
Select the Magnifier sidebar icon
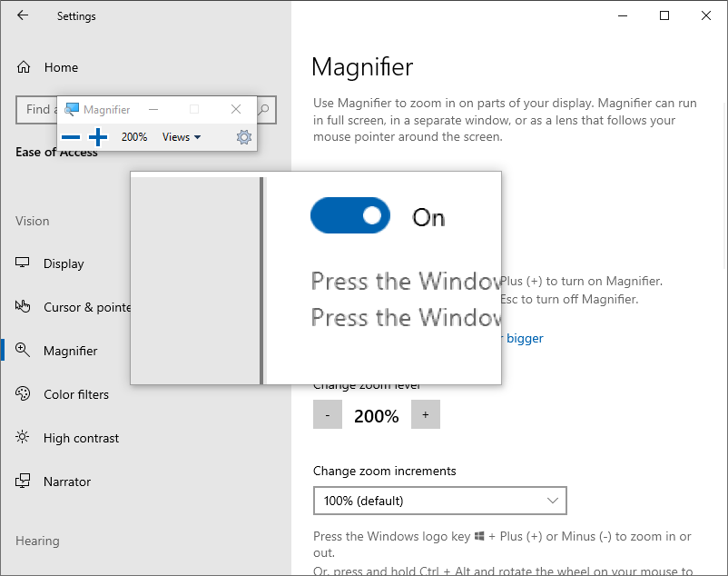(23, 351)
